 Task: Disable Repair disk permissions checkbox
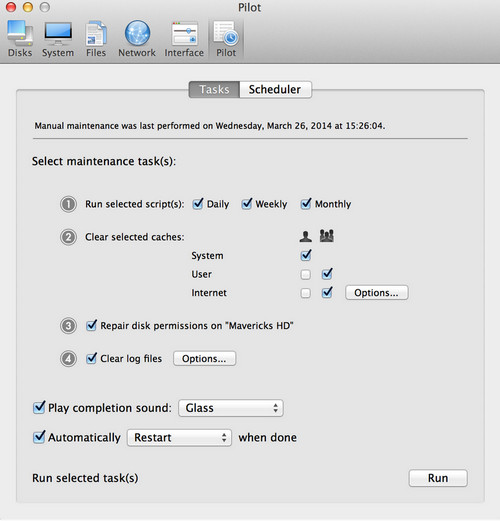click(91, 325)
